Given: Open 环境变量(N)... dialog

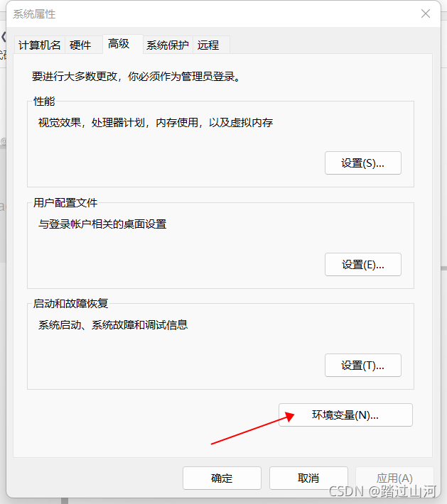Looking at the screenshot, I should coord(345,415).
